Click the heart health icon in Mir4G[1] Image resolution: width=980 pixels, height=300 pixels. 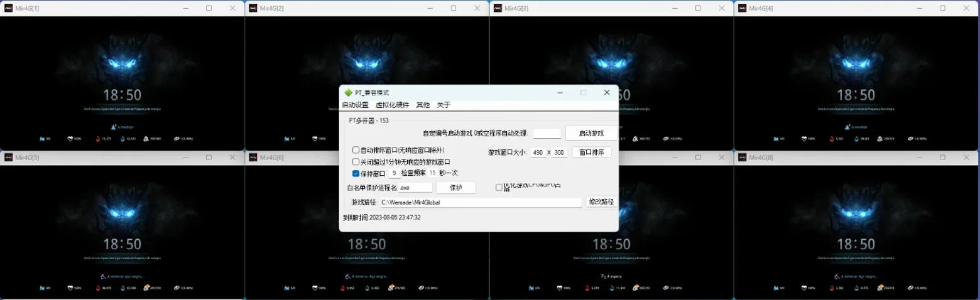70,139
